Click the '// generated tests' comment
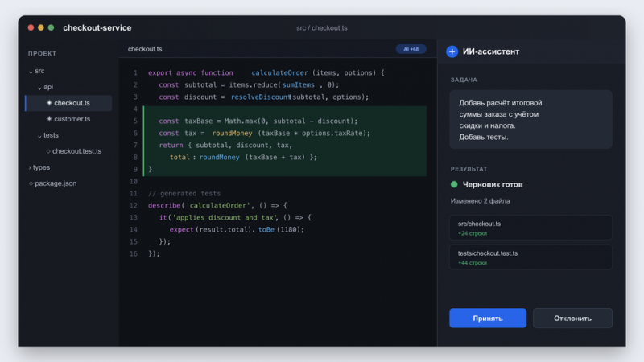644x362 pixels. pos(184,193)
